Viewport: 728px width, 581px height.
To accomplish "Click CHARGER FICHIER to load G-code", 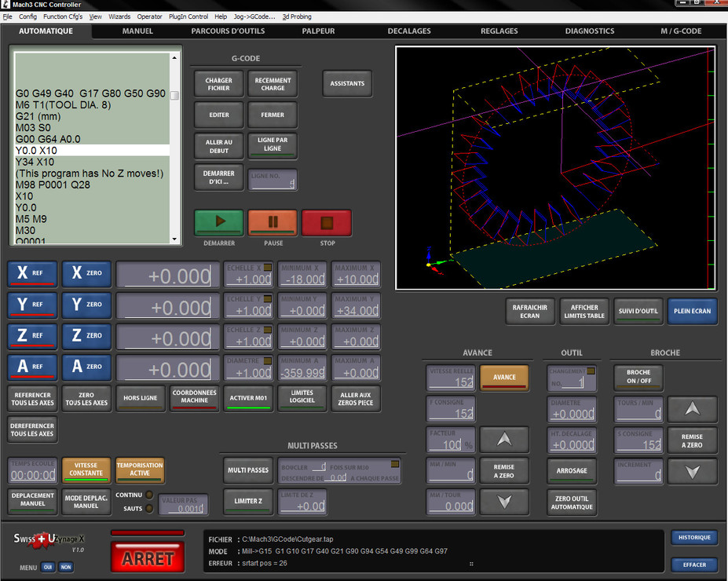I will (218, 84).
